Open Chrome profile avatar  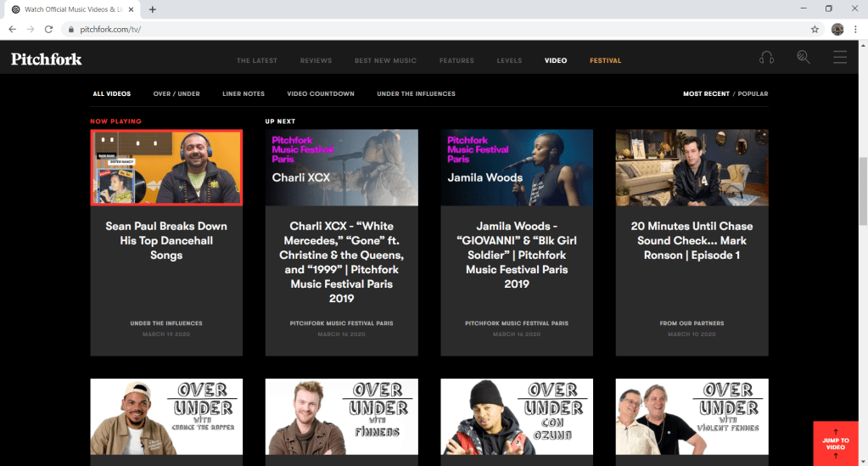pyautogui.click(x=837, y=29)
